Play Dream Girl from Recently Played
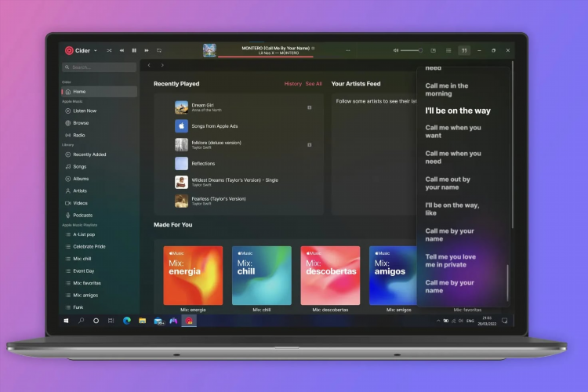Image resolution: width=588 pixels, height=392 pixels. pos(238,107)
